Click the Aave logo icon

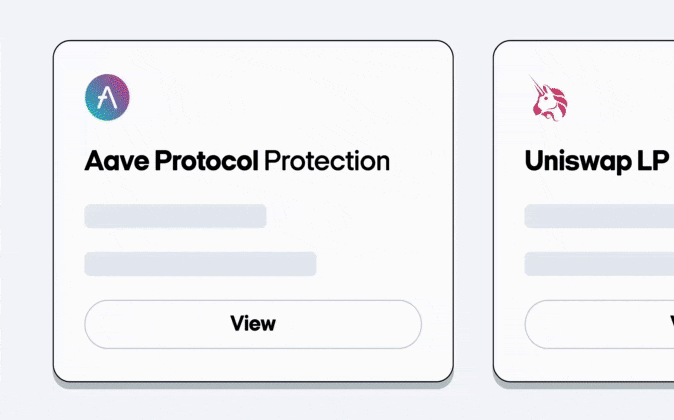pos(107,96)
